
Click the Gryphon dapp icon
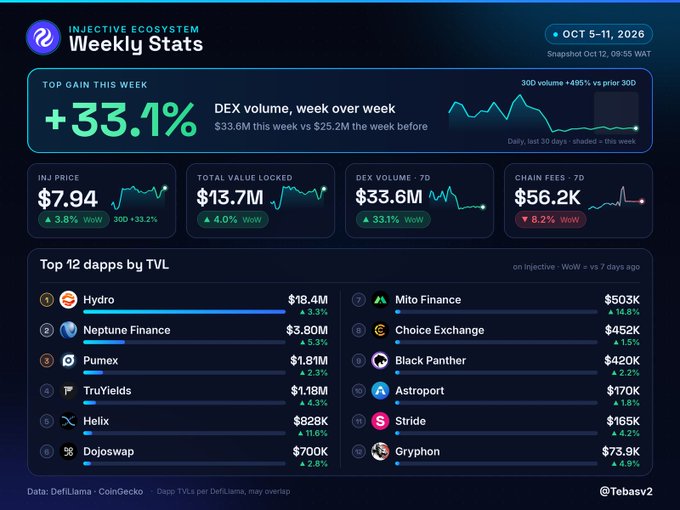380,451
